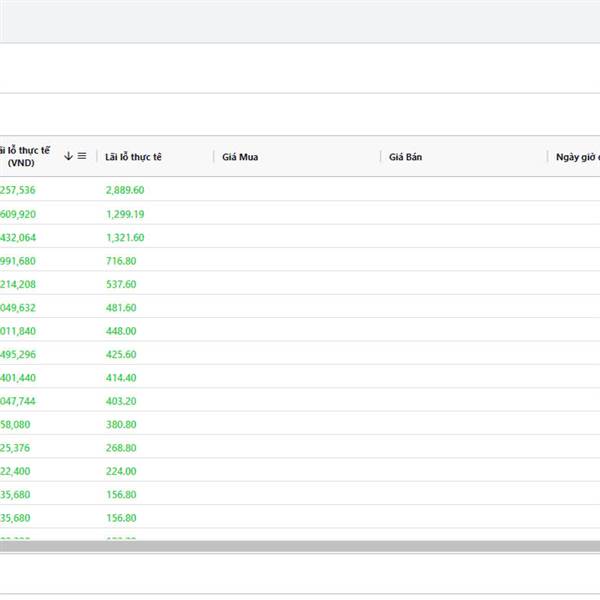Click the VND value ending 495,296
This screenshot has width=600, height=600.
point(18,354)
